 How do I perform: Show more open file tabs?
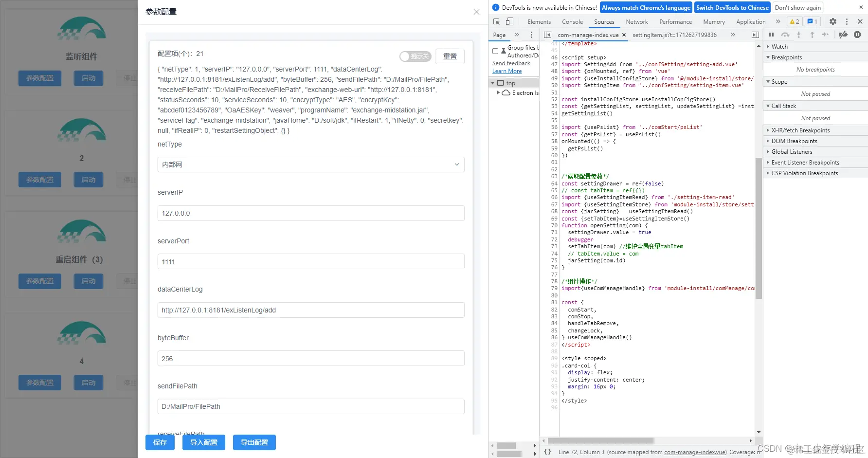click(733, 35)
